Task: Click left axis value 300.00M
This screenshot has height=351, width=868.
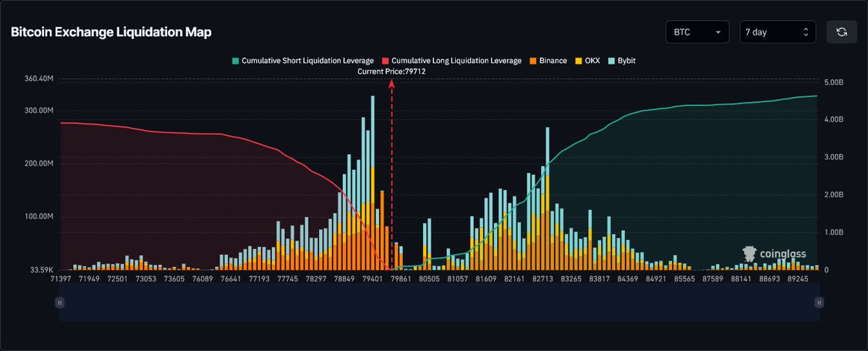Action: pyautogui.click(x=39, y=111)
